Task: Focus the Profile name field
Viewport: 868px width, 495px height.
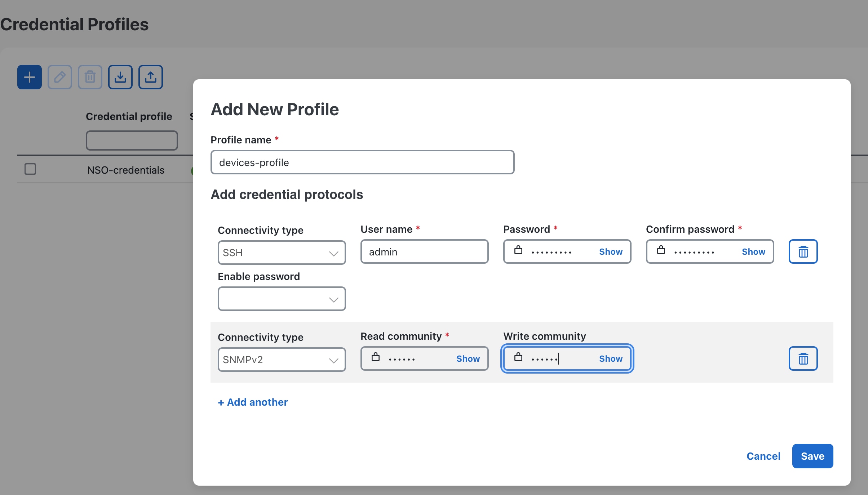Action: click(362, 162)
